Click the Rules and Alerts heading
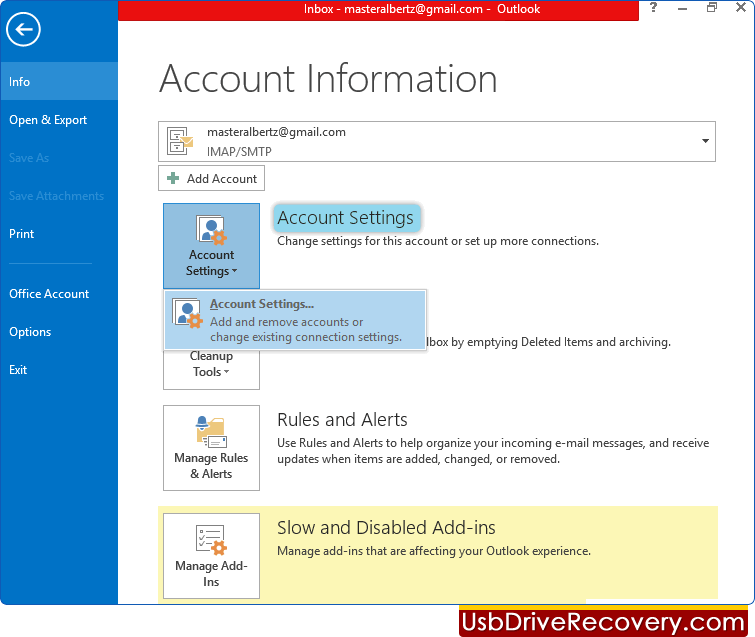Screen dimensions: 755x637 click(x=342, y=420)
